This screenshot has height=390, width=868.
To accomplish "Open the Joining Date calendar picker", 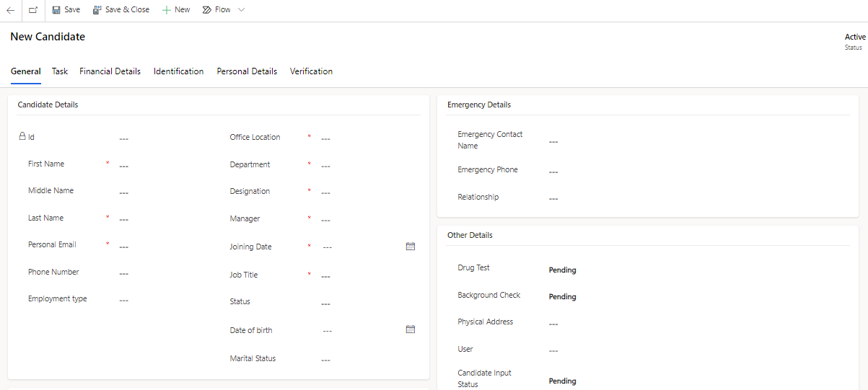I will point(411,247).
